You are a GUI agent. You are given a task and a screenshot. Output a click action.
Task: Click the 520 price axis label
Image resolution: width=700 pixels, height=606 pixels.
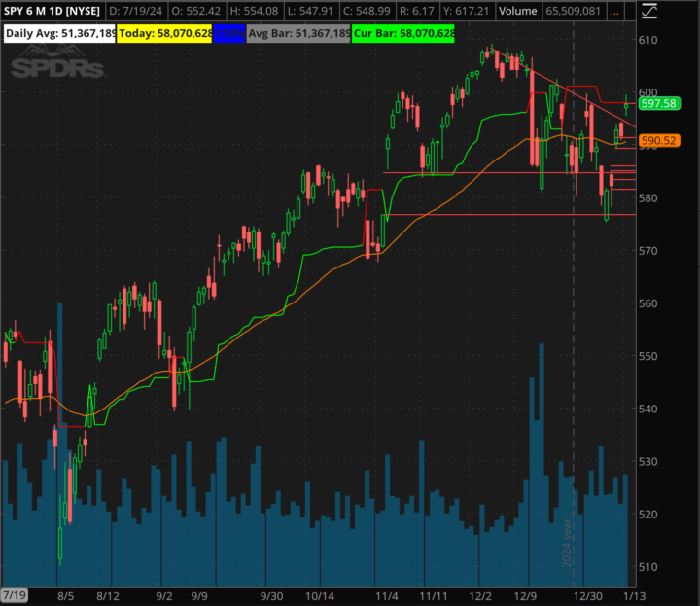click(647, 515)
